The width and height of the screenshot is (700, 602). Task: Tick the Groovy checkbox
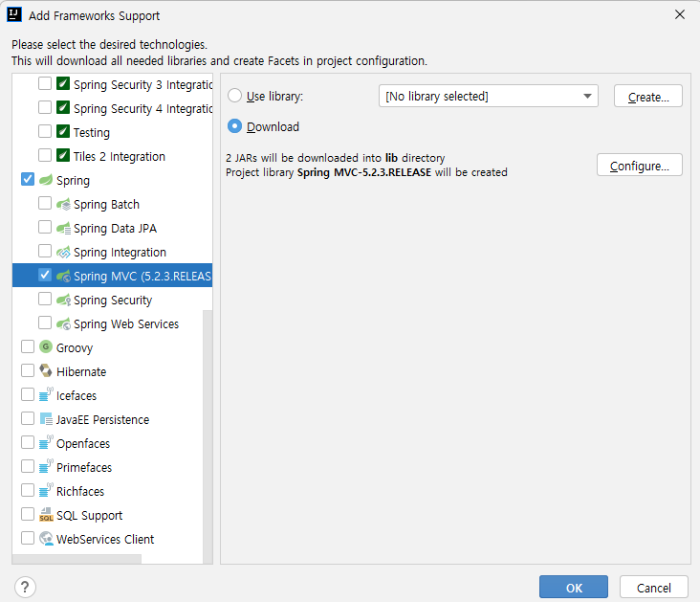(x=28, y=346)
